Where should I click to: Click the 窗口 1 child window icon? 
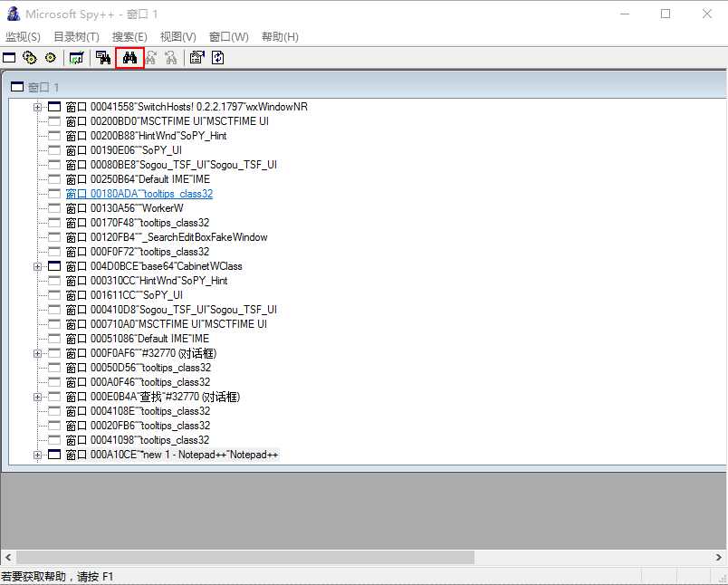[17, 87]
